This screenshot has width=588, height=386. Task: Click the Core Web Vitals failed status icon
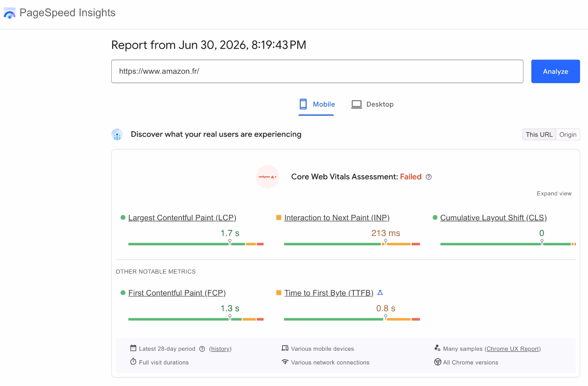click(267, 177)
